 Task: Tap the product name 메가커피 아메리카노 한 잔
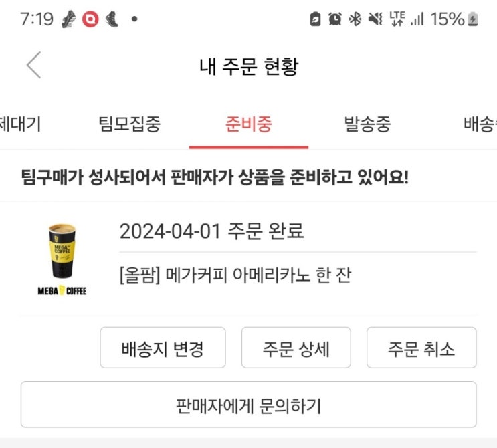[235, 275]
